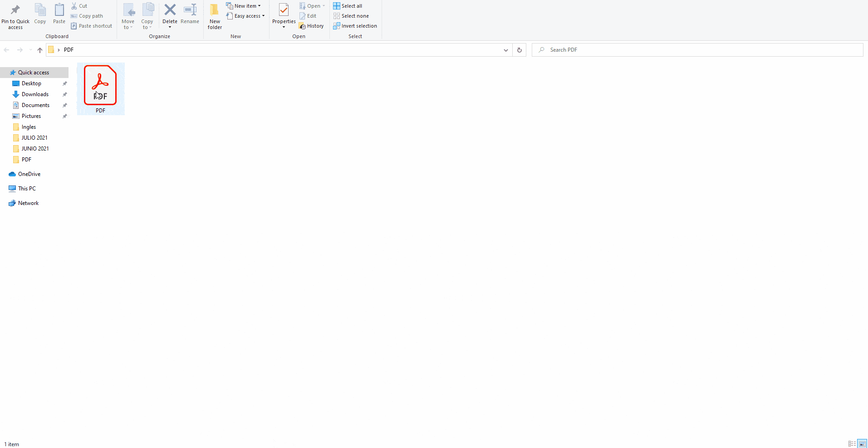This screenshot has width=868, height=448.
Task: Switch to large icons view in status bar
Action: click(862, 444)
